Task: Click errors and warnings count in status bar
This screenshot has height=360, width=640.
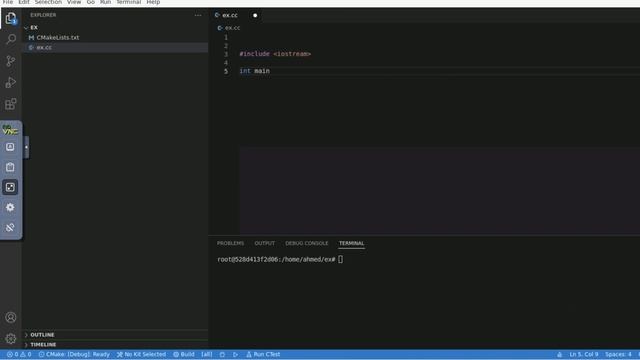Action: tap(19, 354)
